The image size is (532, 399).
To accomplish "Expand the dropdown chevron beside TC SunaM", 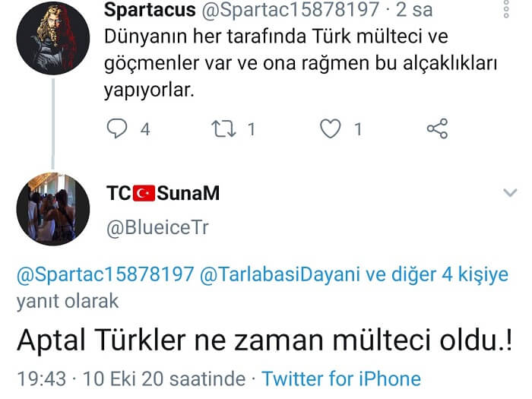I will click(x=510, y=194).
